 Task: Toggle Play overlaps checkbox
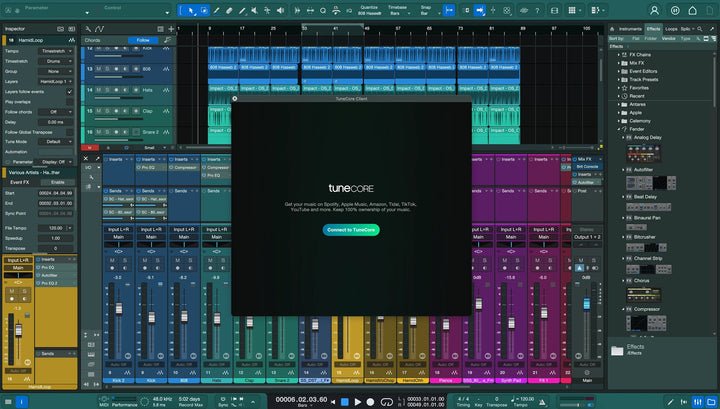(69, 101)
